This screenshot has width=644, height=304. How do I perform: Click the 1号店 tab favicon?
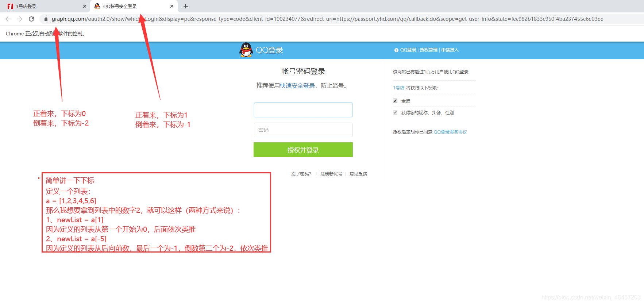(10, 6)
